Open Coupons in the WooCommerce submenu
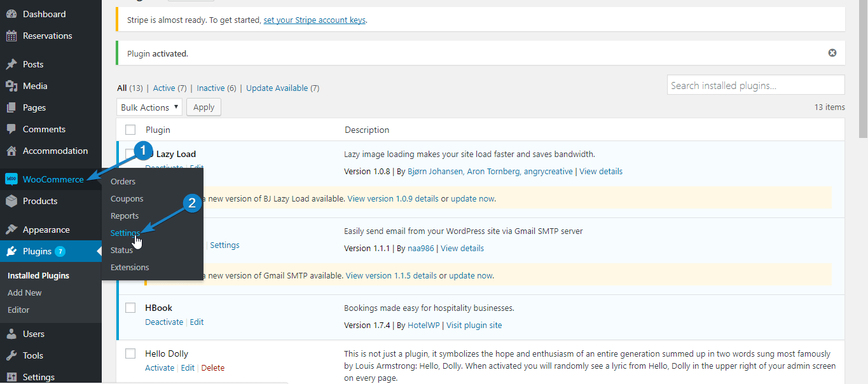 point(127,198)
